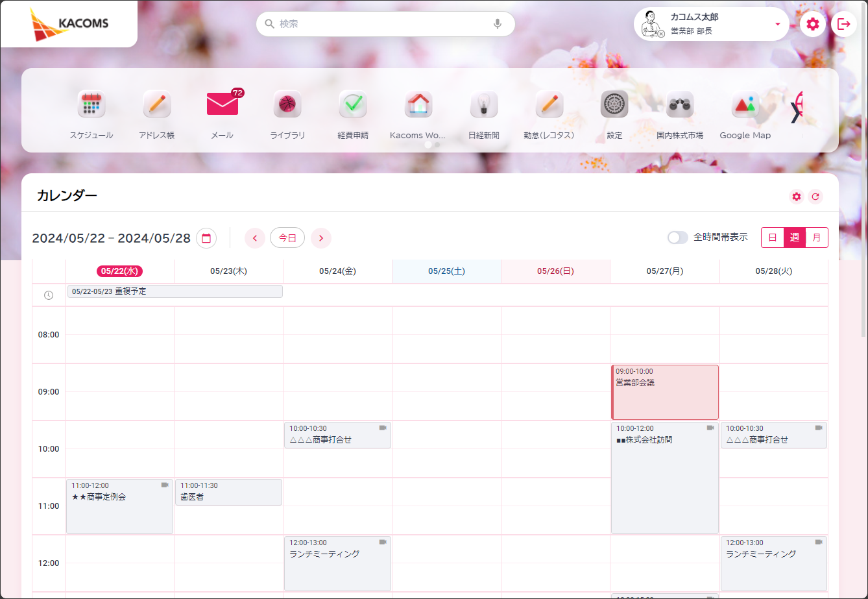Launch the 国内株式市場 binoculars icon
The image size is (868, 599).
tap(679, 104)
